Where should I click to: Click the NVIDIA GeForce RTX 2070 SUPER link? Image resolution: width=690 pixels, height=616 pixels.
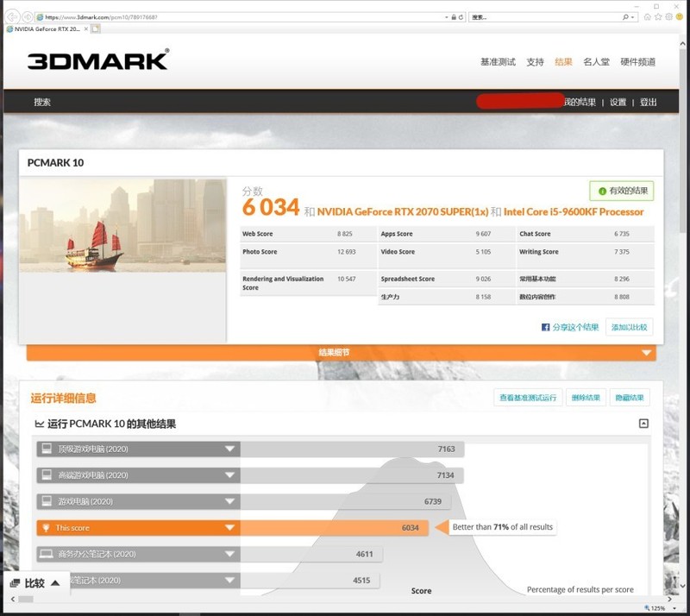[x=402, y=212]
